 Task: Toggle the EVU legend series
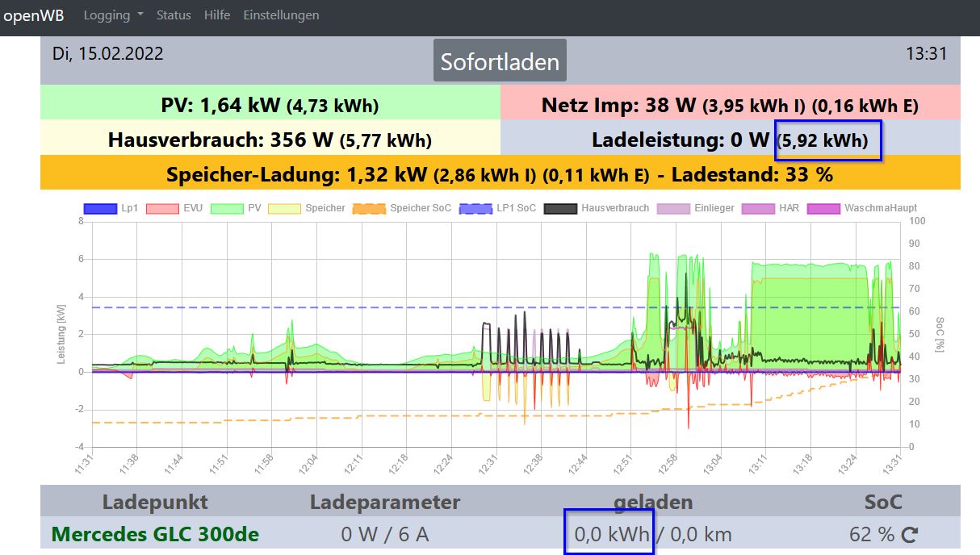coord(174,208)
